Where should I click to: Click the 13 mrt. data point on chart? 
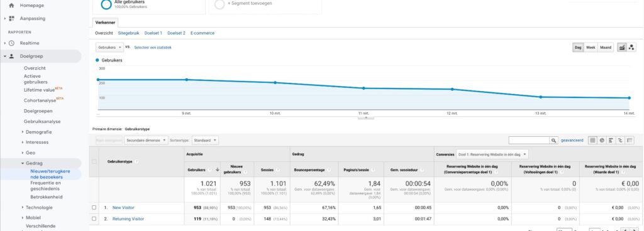point(540,97)
